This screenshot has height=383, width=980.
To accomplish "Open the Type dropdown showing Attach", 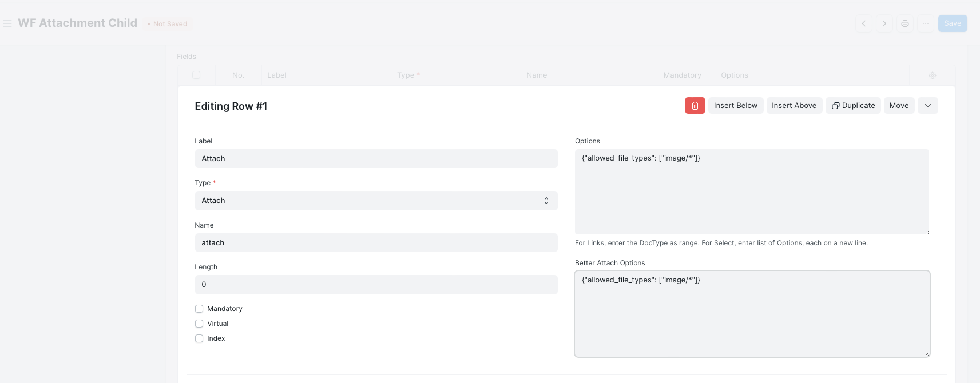I will 376,201.
